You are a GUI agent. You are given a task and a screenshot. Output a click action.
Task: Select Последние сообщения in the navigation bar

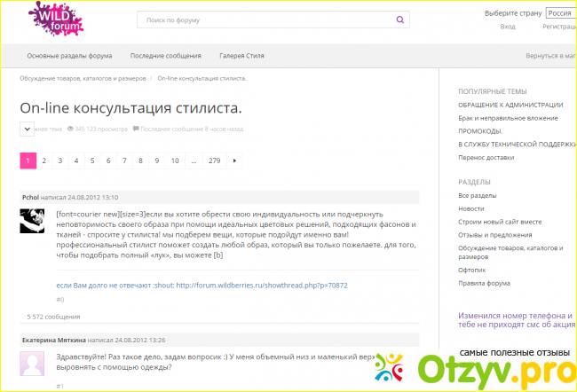coord(166,55)
